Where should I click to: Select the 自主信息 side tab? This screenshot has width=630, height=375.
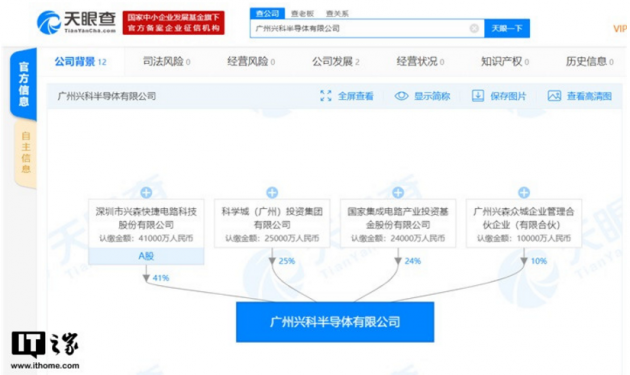click(26, 153)
